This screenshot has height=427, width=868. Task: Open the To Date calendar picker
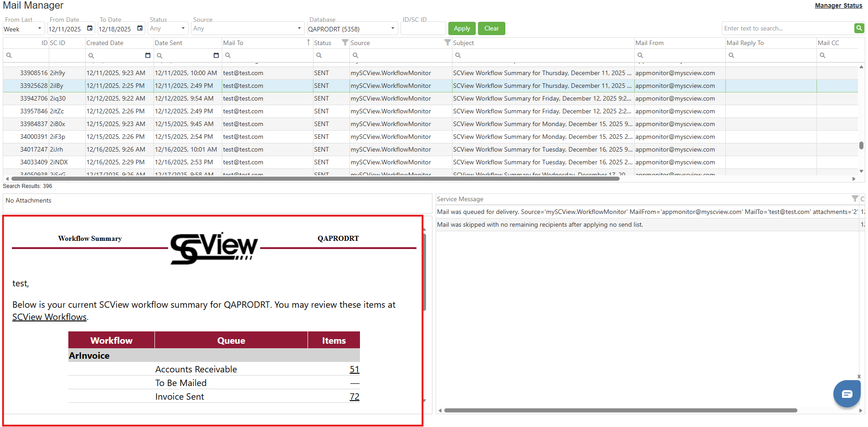tap(140, 28)
